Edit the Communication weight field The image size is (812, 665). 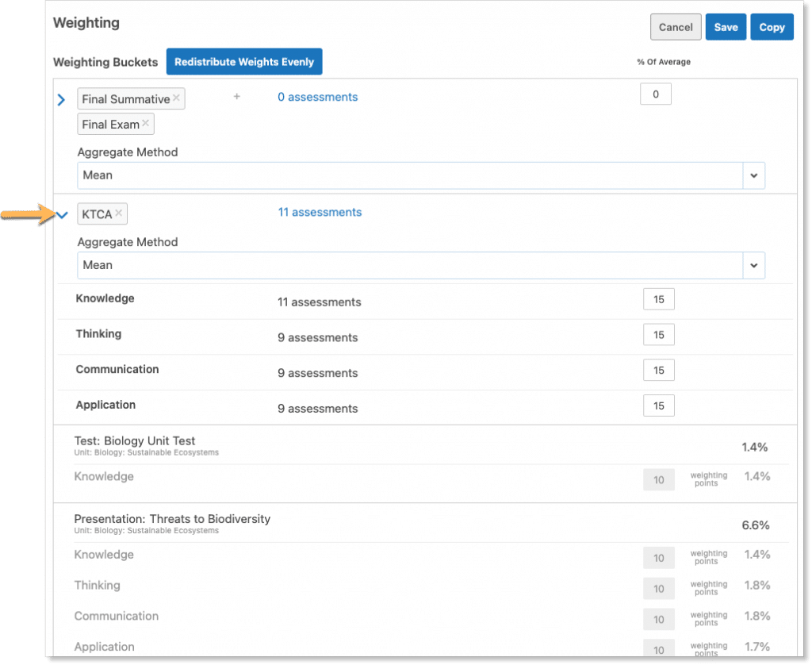click(659, 371)
